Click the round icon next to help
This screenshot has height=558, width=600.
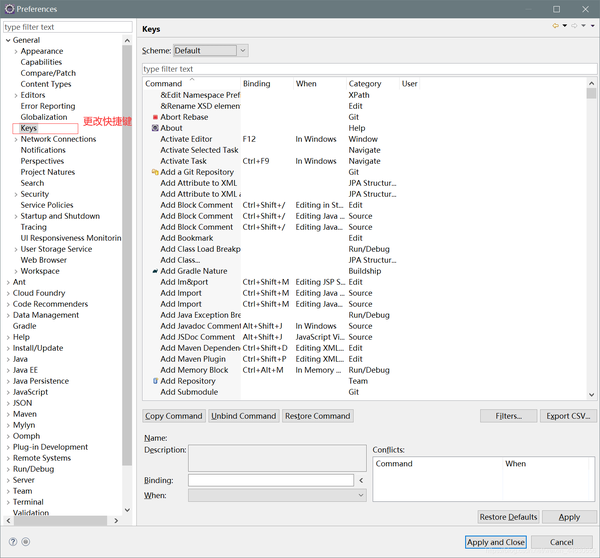(26, 542)
